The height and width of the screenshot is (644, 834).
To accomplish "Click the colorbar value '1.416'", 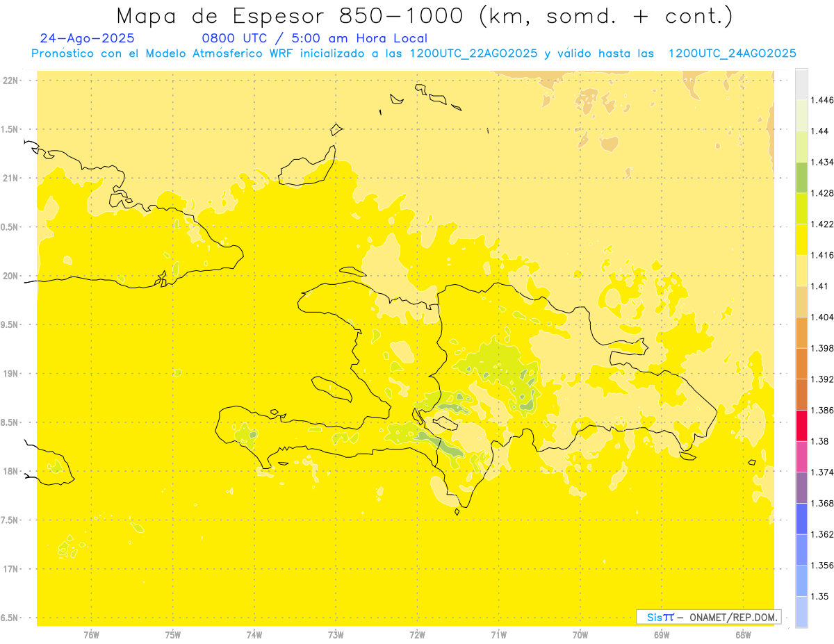I will point(822,256).
